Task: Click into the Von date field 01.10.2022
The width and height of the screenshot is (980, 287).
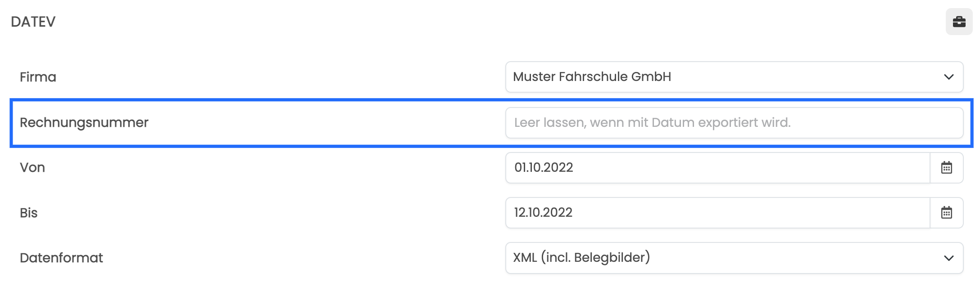Action: point(718,168)
